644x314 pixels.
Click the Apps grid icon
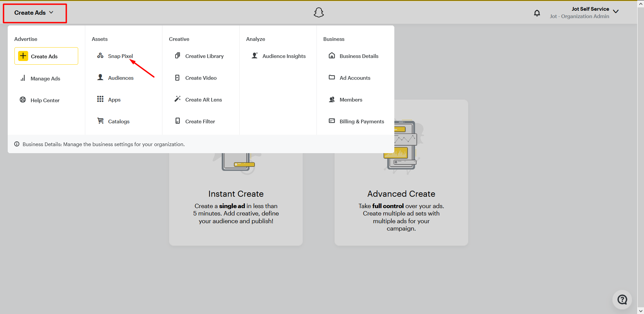click(x=100, y=99)
